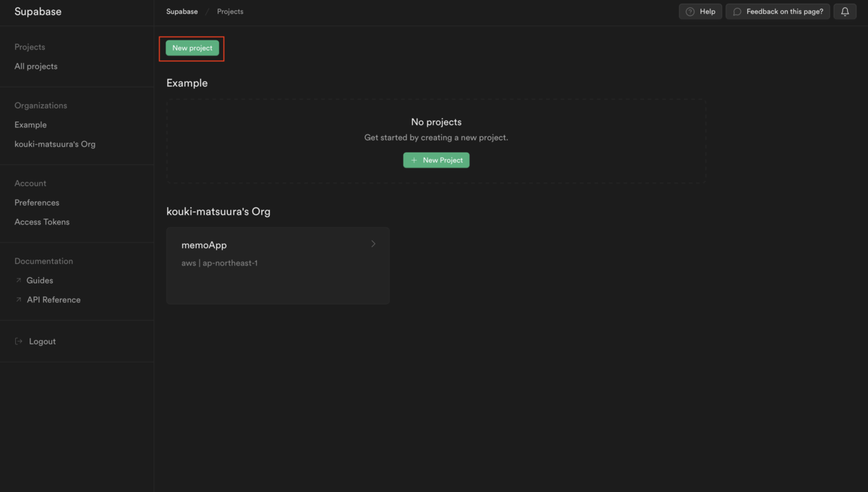The image size is (868, 492).
Task: Click the logout arrow icon in the sidebar
Action: point(19,342)
